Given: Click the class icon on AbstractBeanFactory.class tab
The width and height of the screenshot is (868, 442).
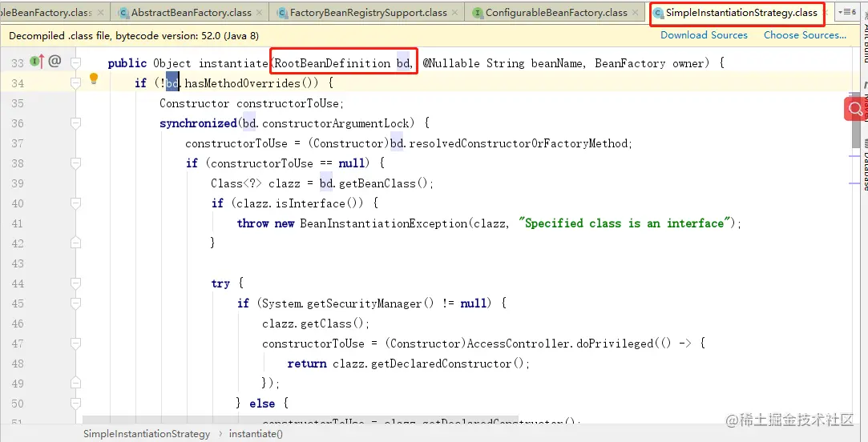Looking at the screenshot, I should 123,13.
